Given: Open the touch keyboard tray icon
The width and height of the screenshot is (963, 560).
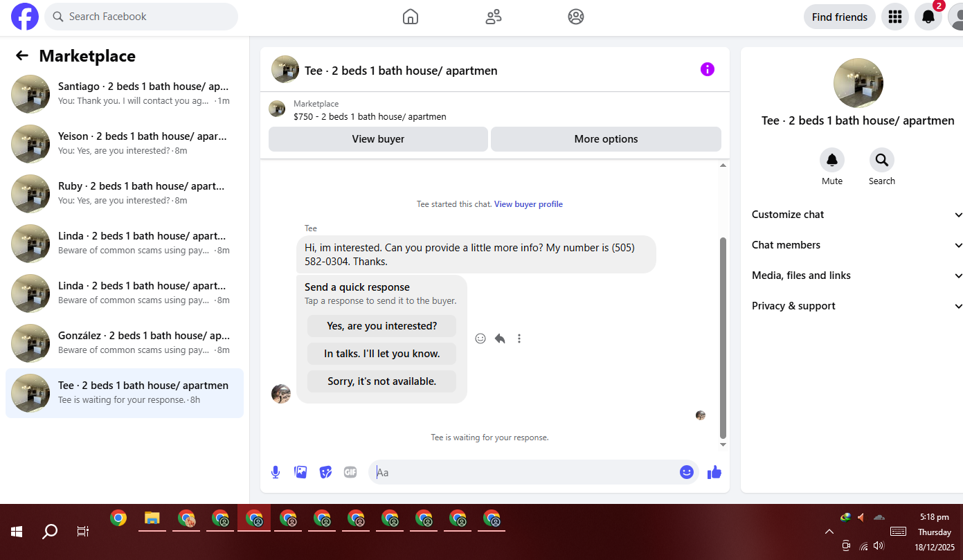Looking at the screenshot, I should (x=898, y=531).
